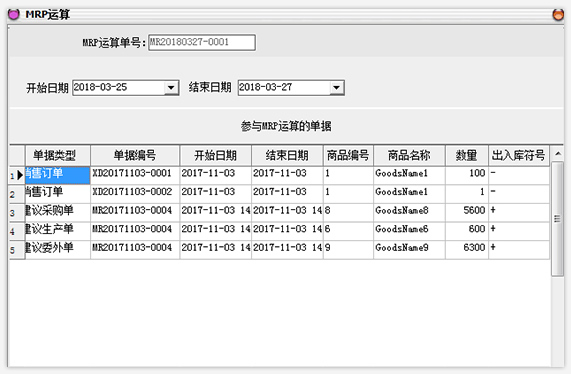
Task: Select row 1 via its row header
Action: pyautogui.click(x=17, y=176)
